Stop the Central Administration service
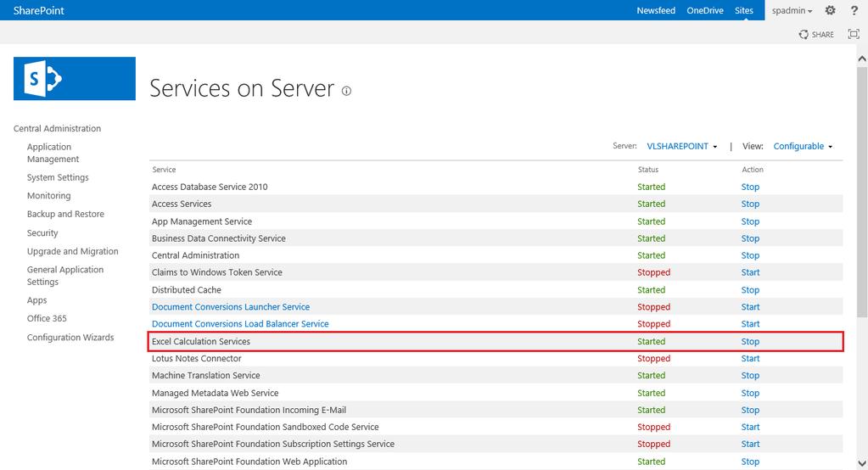868x470 pixels. pos(750,255)
